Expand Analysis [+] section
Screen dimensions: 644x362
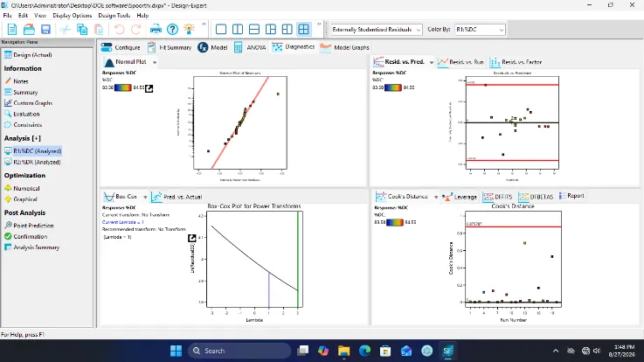pyautogui.click(x=22, y=138)
